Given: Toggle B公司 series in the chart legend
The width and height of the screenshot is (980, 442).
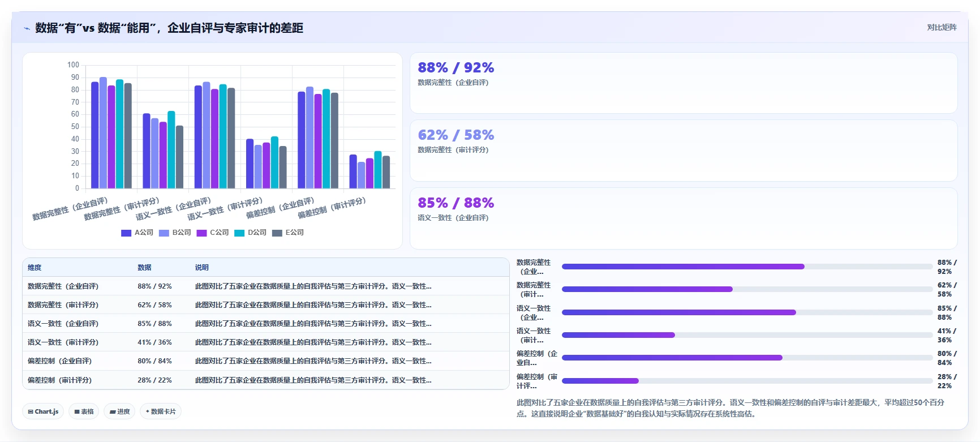Looking at the screenshot, I should click(175, 233).
